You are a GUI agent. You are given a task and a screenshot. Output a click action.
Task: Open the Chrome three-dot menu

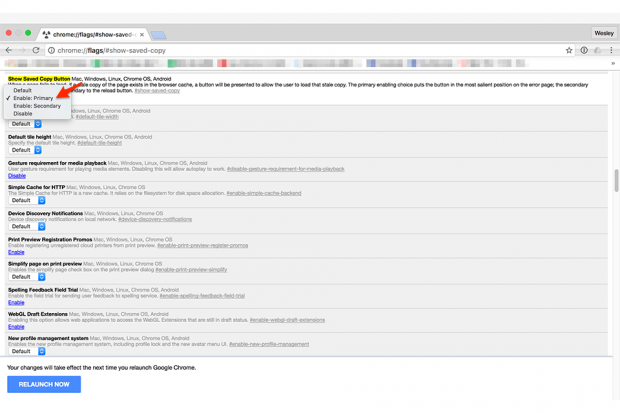(611, 50)
